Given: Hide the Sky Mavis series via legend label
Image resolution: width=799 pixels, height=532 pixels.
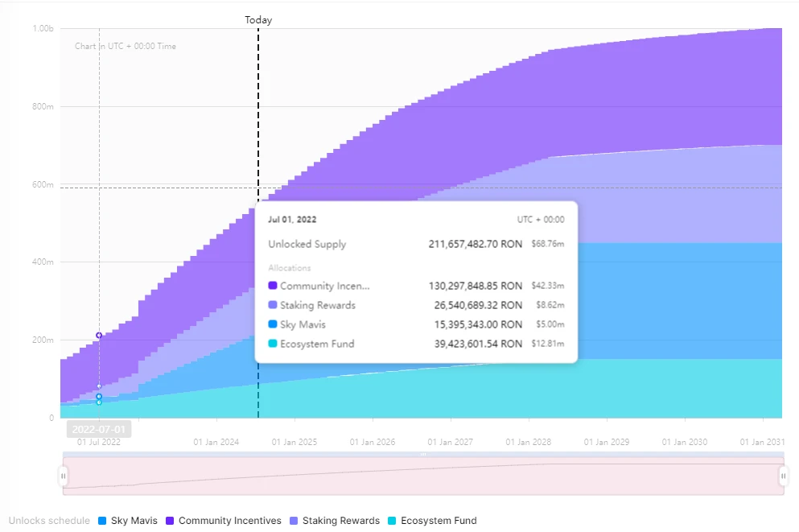Looking at the screenshot, I should coord(134,521).
